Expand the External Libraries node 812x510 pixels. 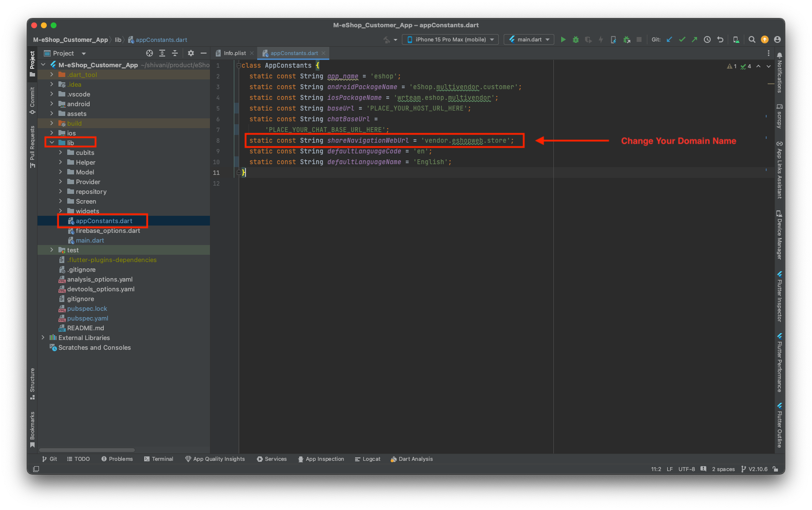pyautogui.click(x=43, y=338)
